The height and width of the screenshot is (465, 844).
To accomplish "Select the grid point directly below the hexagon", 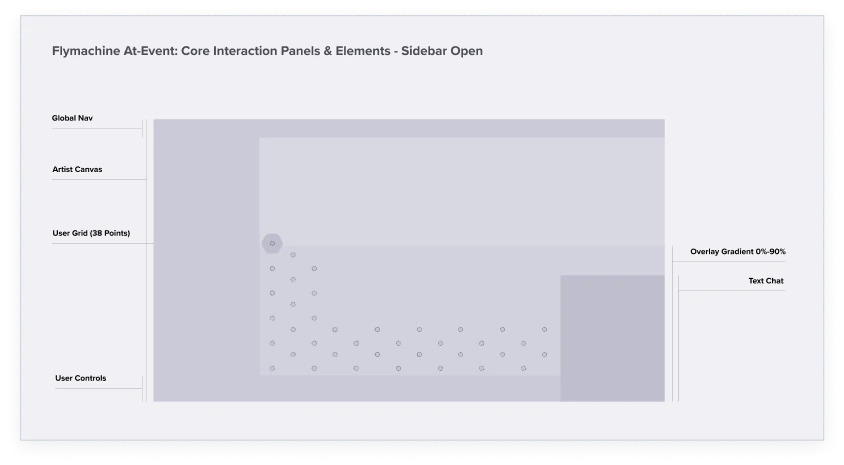I will coord(272,268).
